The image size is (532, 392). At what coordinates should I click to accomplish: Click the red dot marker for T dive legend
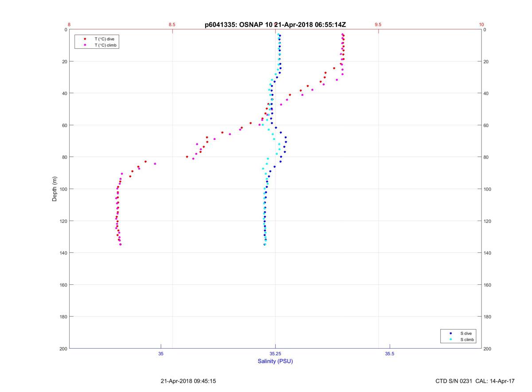85,39
